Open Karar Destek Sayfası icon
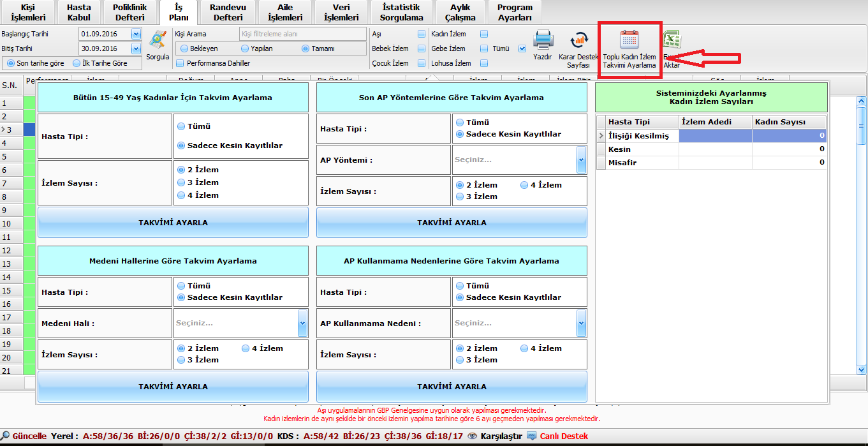 pos(579,40)
